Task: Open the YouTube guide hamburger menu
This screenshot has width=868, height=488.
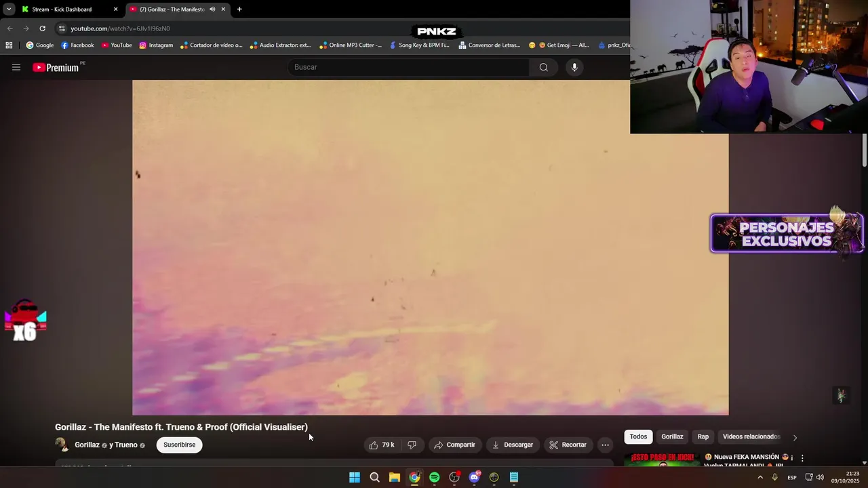Action: [x=16, y=67]
